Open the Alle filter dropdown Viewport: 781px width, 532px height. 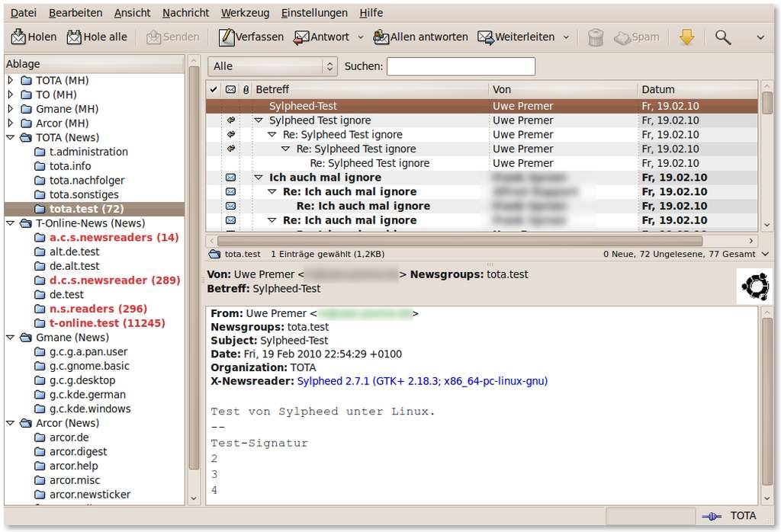(x=273, y=66)
